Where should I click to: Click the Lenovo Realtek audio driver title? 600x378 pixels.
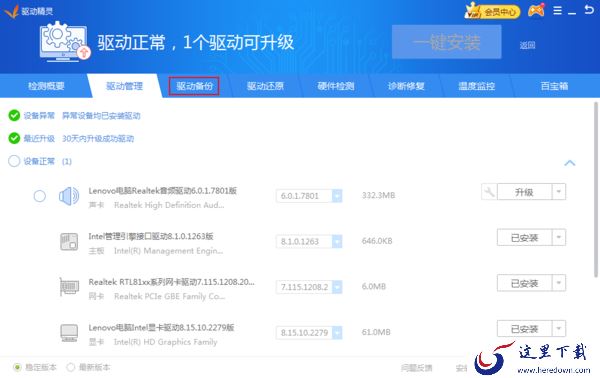click(163, 191)
